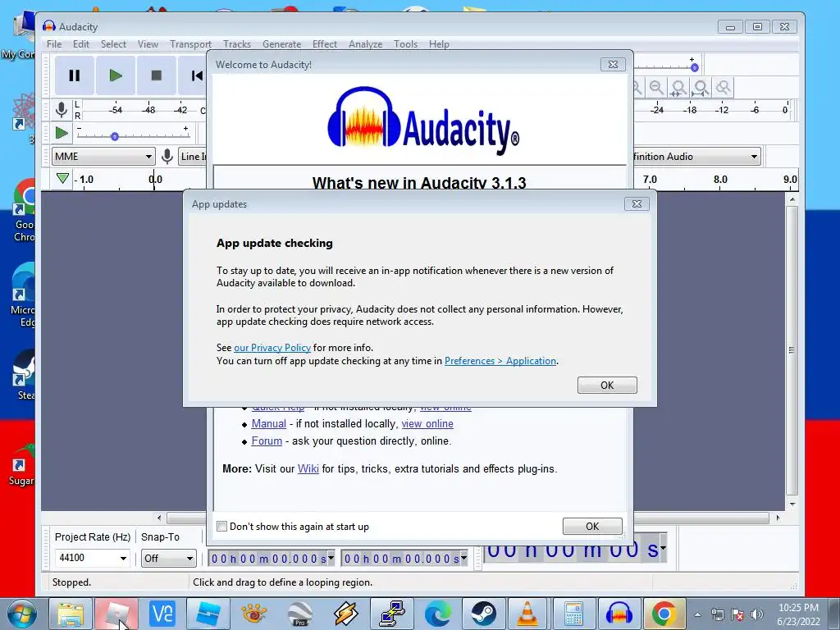The height and width of the screenshot is (630, 840).
Task: Open the Transport menu
Action: 190,44
